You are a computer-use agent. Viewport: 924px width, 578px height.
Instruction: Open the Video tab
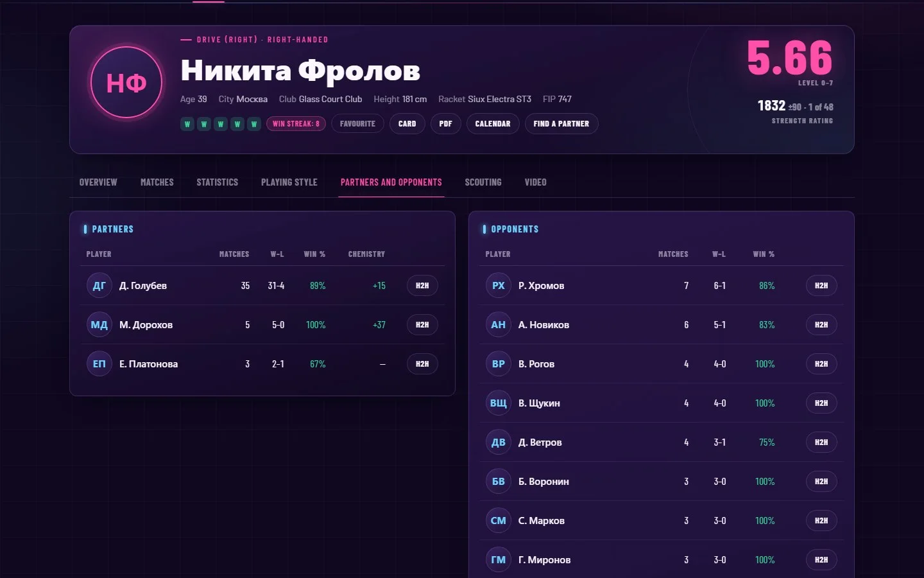tap(536, 182)
